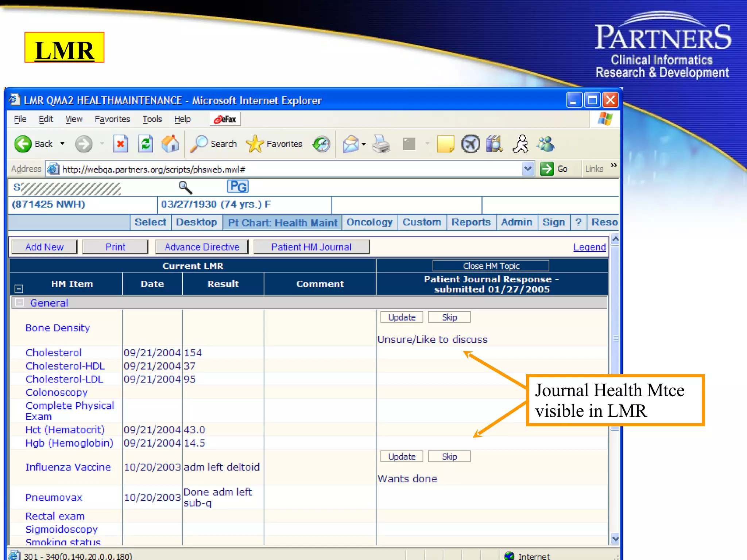Open Advance Directive

point(202,247)
